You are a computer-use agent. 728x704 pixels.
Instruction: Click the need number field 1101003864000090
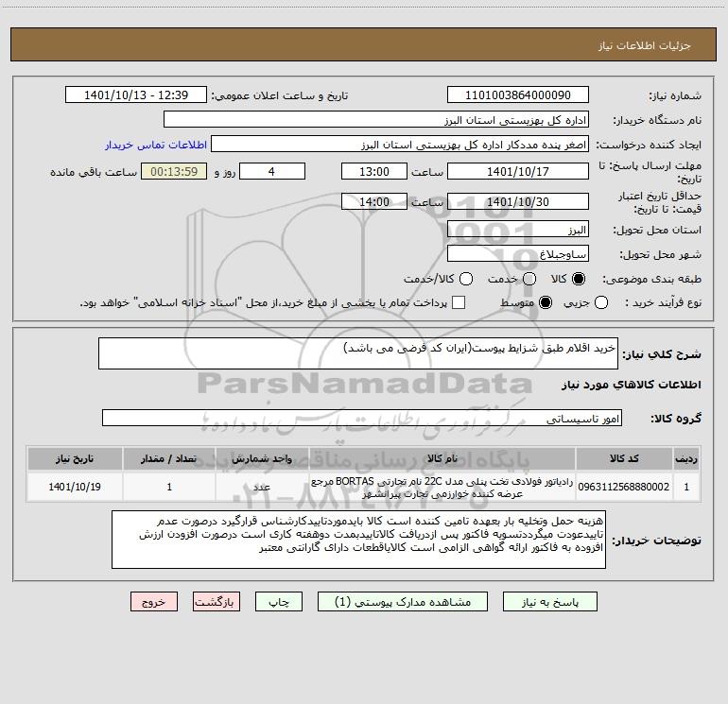click(x=518, y=95)
